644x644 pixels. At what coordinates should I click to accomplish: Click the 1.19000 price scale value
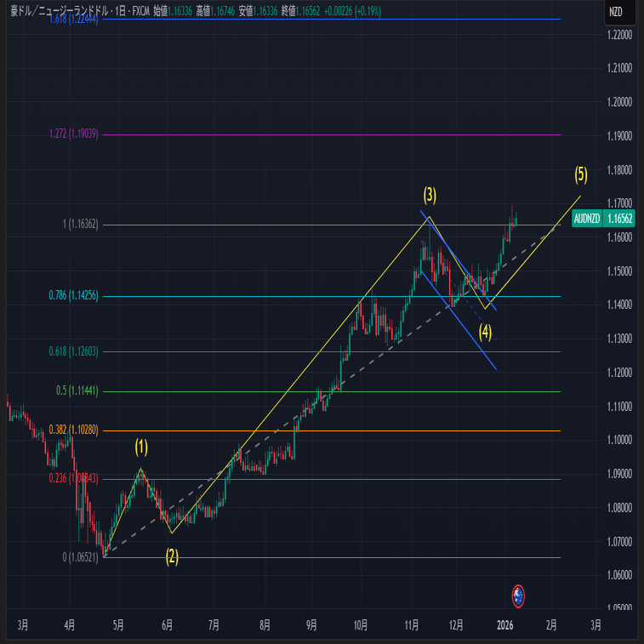pos(619,136)
